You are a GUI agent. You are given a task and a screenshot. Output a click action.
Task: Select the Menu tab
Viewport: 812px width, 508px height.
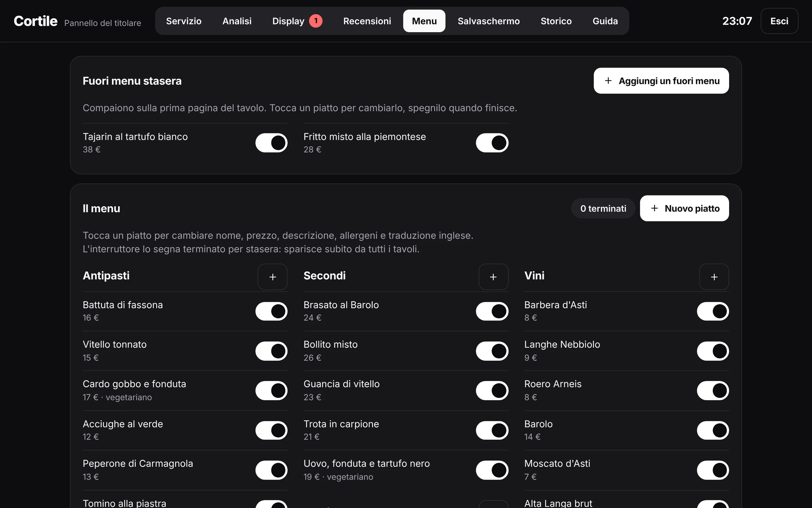424,21
